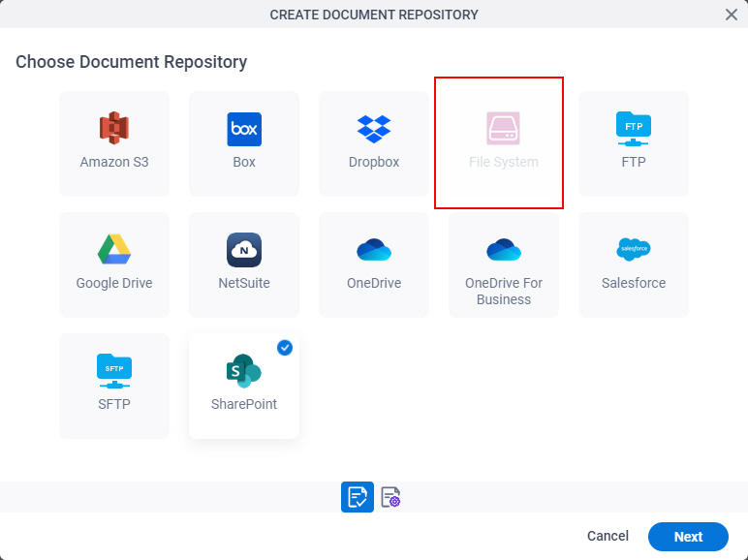Viewport: 748px width, 560px height.
Task: Pick the Salesforce cloud icon
Action: [x=634, y=249]
